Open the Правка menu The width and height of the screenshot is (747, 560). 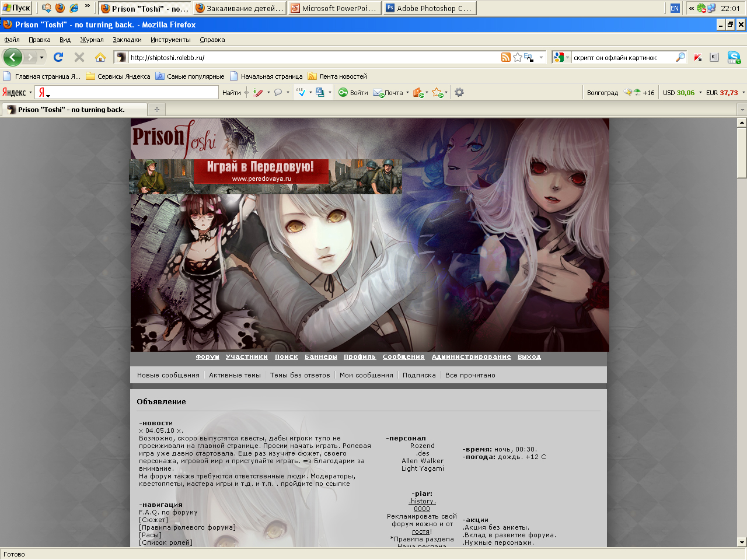coord(40,40)
